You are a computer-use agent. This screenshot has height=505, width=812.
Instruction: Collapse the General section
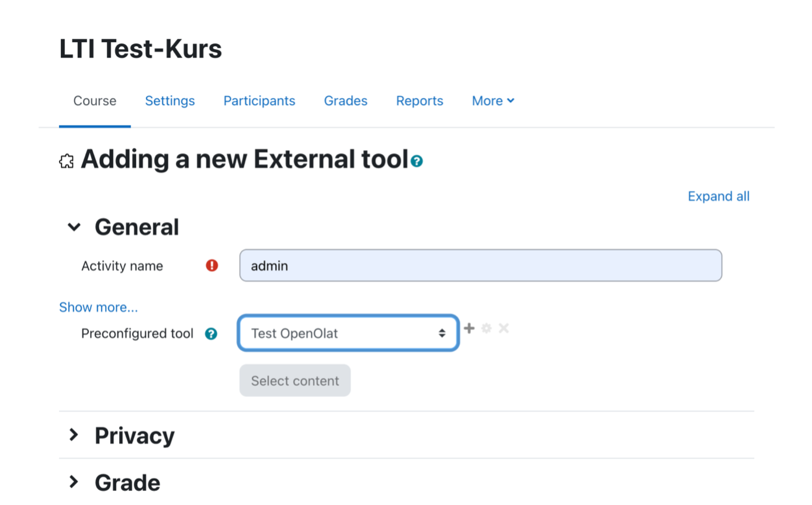point(74,227)
